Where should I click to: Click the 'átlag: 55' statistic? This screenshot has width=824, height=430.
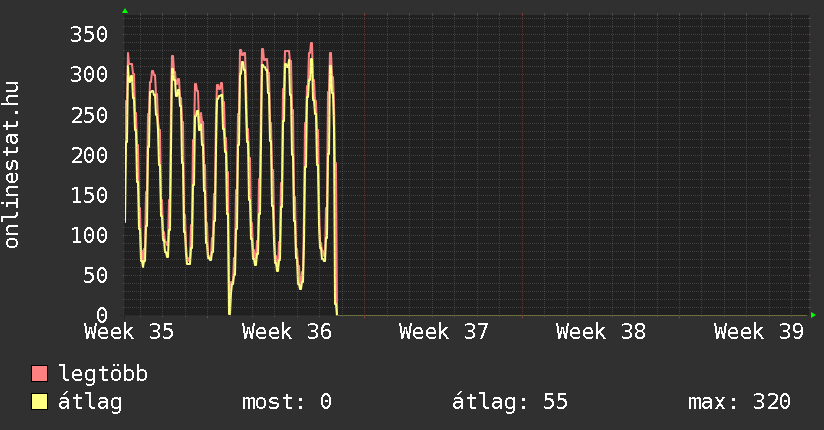tap(510, 402)
